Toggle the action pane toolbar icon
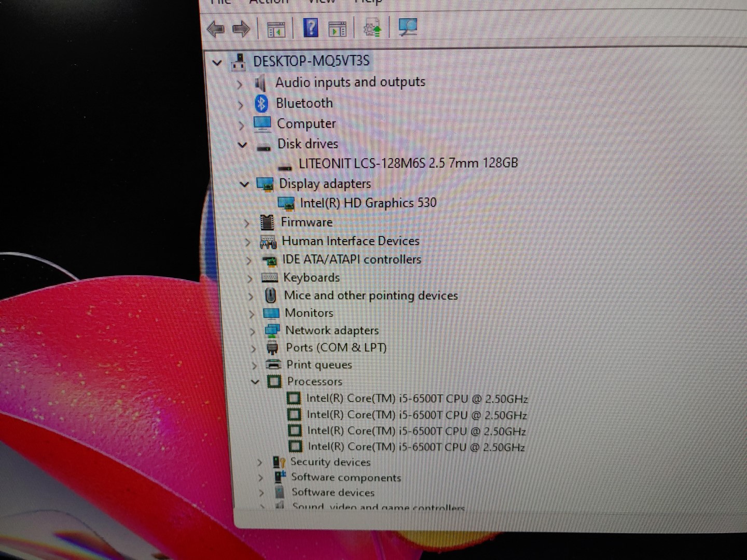 (338, 29)
